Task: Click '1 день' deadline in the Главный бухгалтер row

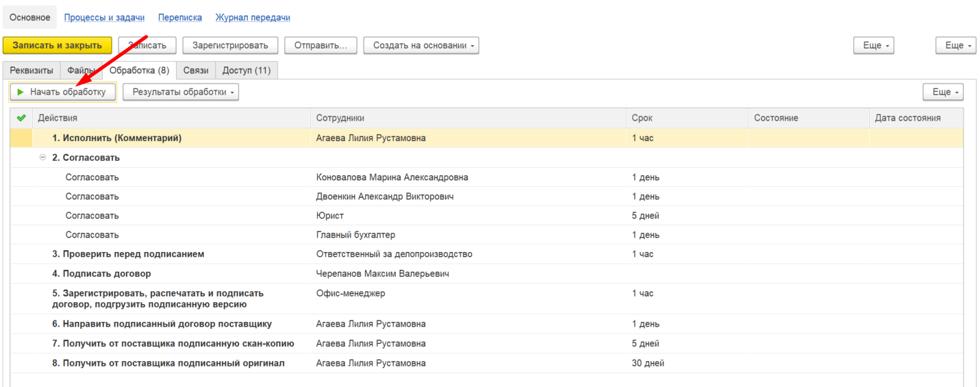Action: (688, 234)
